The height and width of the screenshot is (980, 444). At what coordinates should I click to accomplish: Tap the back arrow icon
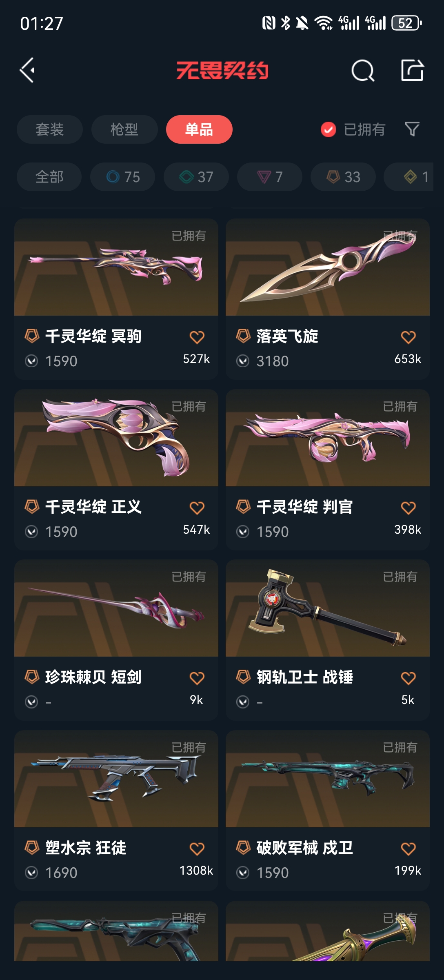coord(27,70)
